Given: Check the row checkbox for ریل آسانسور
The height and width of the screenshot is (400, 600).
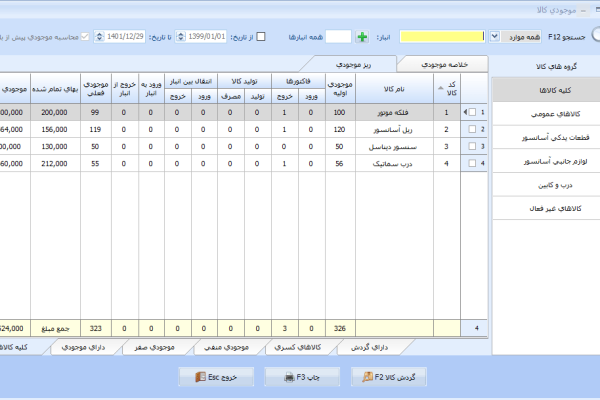Looking at the screenshot, I should pos(472,129).
